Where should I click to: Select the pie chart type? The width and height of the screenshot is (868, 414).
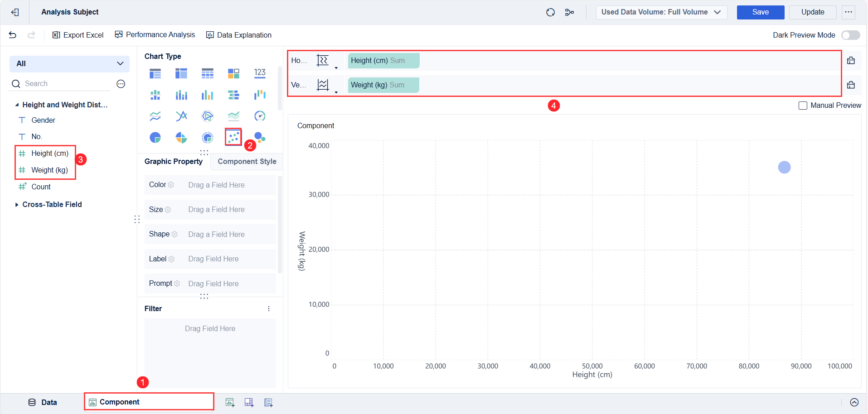[155, 137]
